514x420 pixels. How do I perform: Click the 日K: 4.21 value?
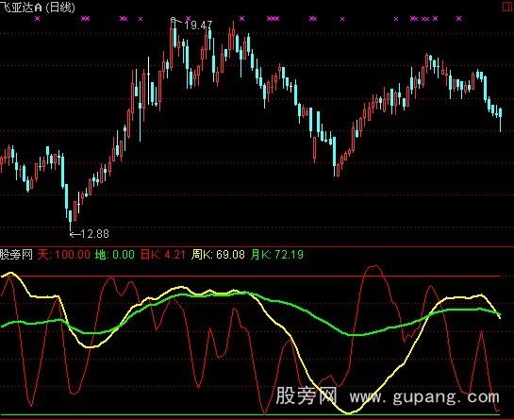point(163,254)
